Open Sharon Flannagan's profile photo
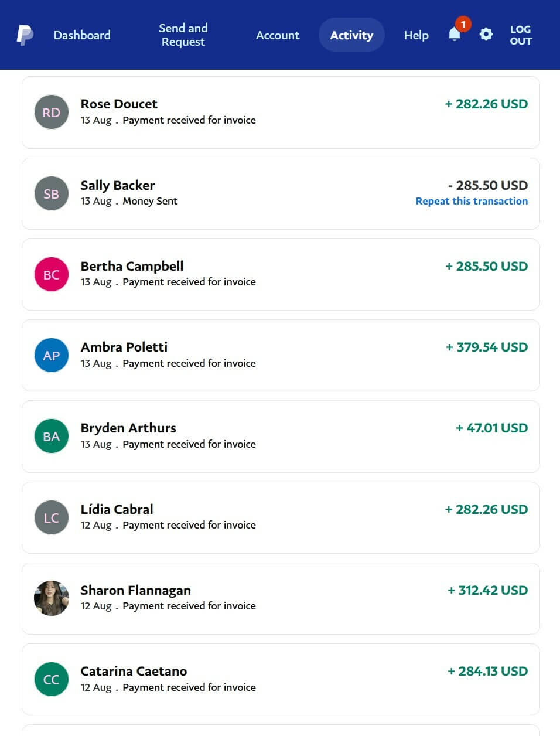Image resolution: width=560 pixels, height=736 pixels. tap(52, 598)
